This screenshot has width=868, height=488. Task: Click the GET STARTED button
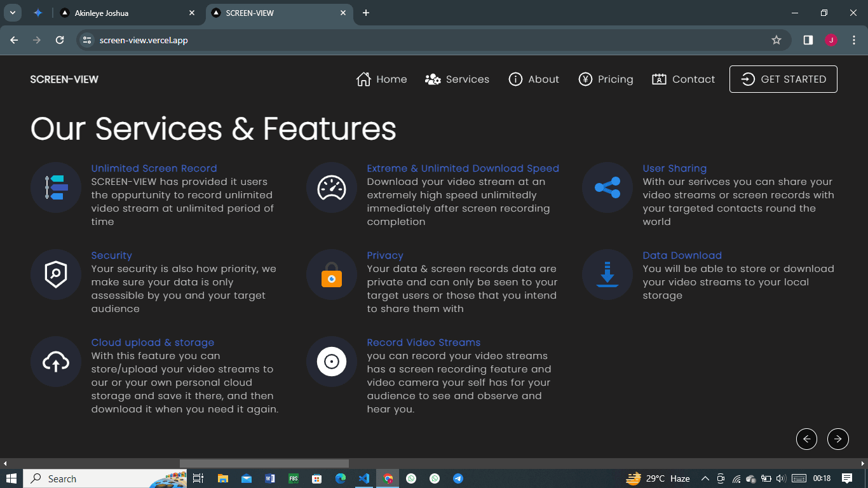coord(783,79)
